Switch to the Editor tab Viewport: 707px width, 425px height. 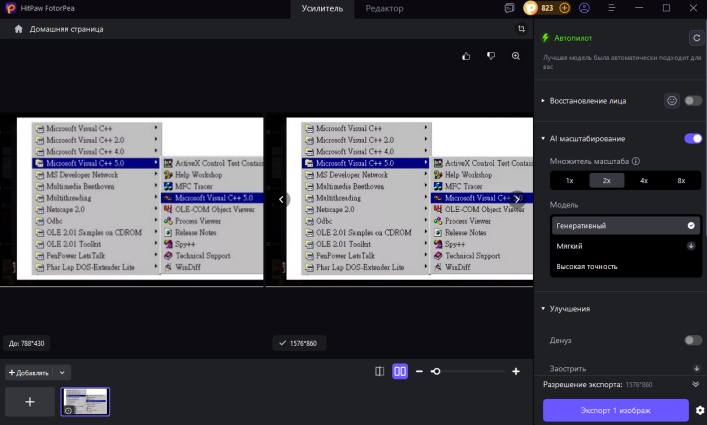[384, 8]
